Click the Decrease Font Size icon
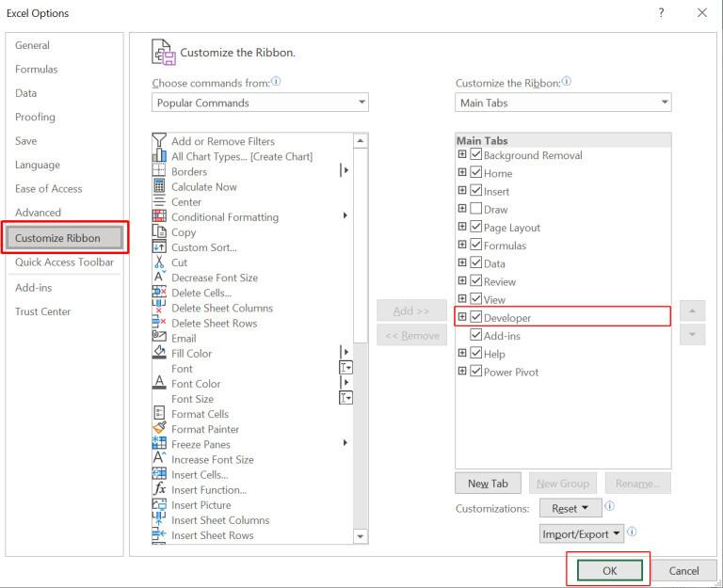This screenshot has height=588, width=723. click(159, 277)
